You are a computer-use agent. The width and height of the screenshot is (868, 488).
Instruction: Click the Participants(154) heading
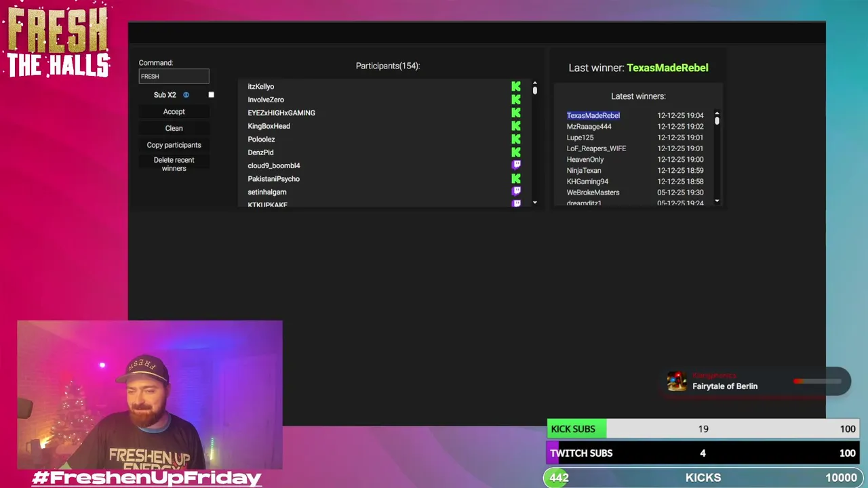tap(388, 66)
